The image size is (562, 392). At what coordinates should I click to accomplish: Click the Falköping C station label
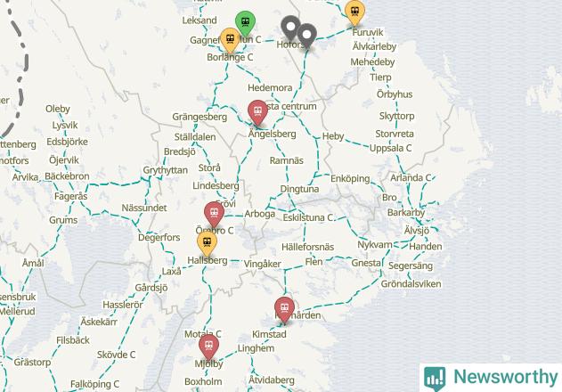click(94, 384)
